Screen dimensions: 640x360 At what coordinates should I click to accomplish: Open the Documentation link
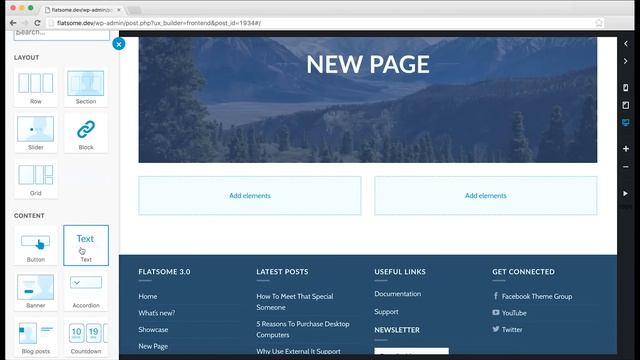398,294
